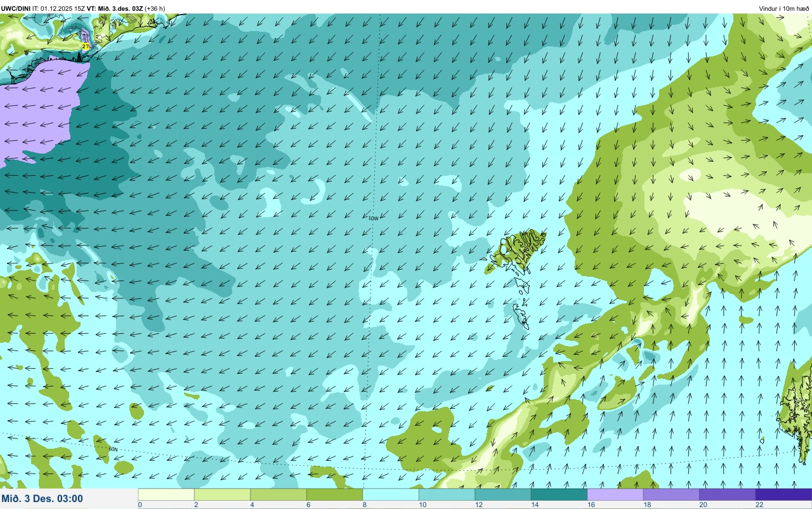Image resolution: width=812 pixels, height=509 pixels.
Task: Click the legend value '12'
Action: [478, 505]
